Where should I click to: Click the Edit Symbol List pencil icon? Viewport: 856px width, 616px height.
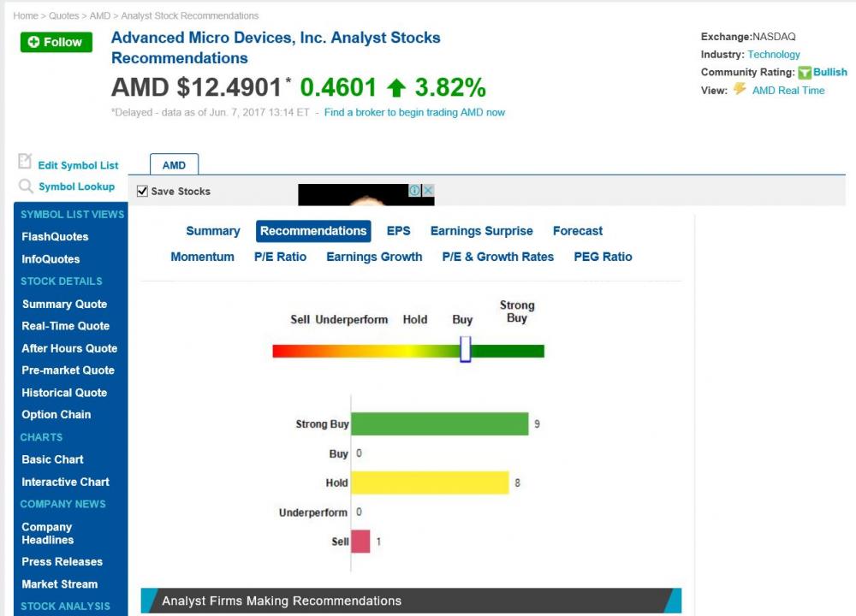pyautogui.click(x=25, y=161)
